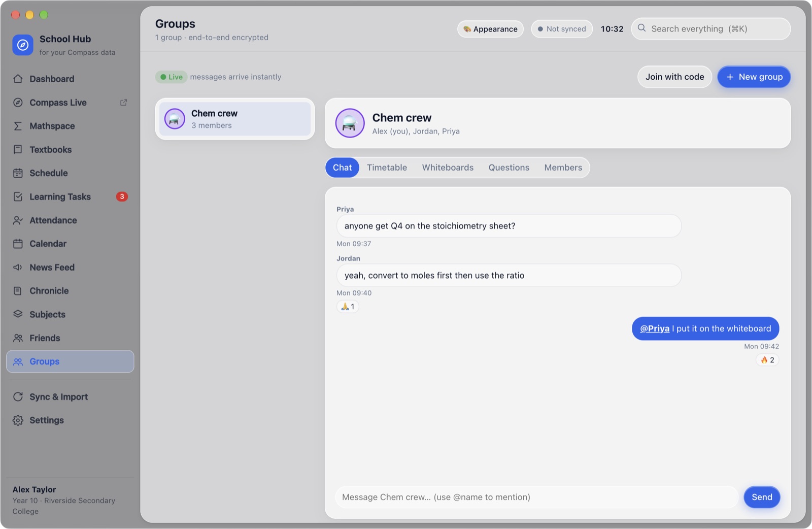The height and width of the screenshot is (529, 812).
Task: Click the red Learning Tasks badge
Action: click(122, 196)
